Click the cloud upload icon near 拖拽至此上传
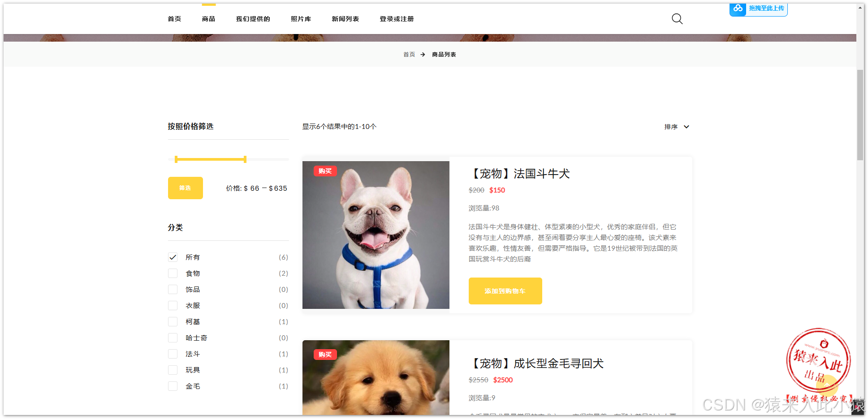The height and width of the screenshot is (419, 868). 738,9
